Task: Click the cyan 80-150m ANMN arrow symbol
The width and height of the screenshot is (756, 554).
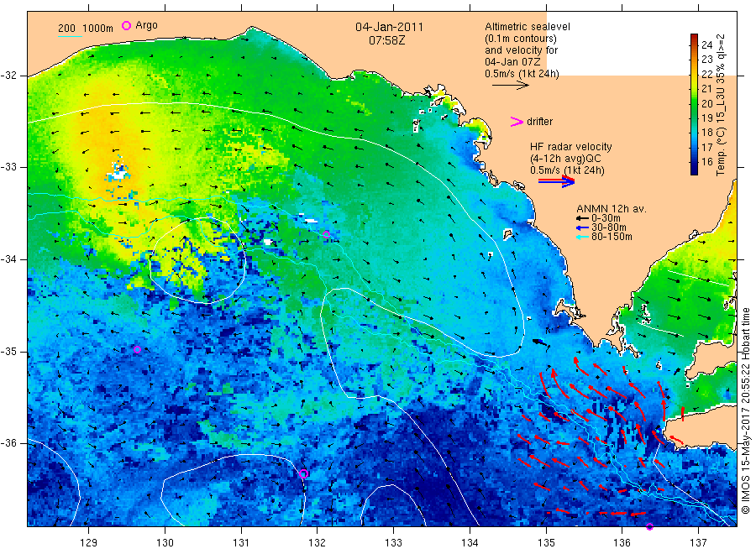Action: [582, 237]
